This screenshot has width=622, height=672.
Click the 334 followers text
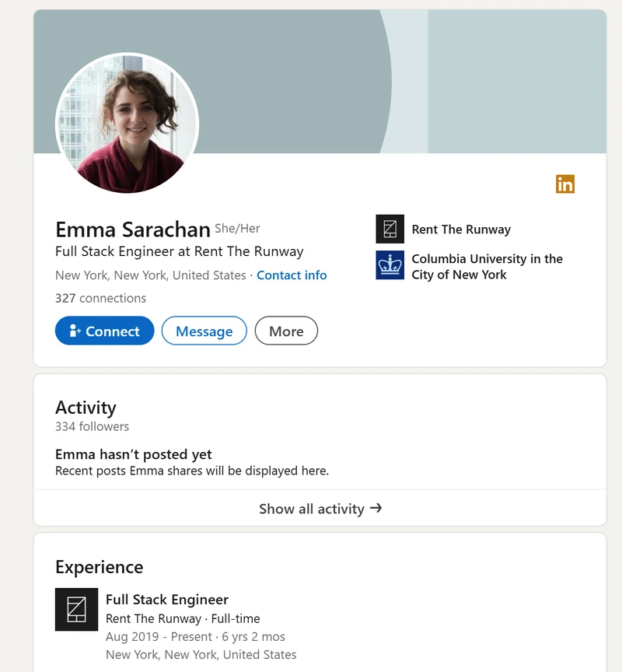pos(92,426)
